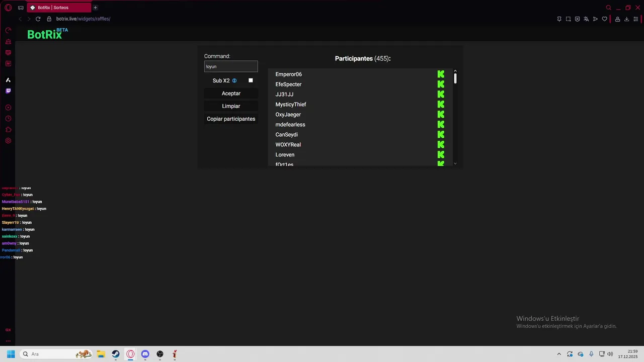Click participants list scrollbar thumb
The width and height of the screenshot is (644, 362).
(455, 78)
